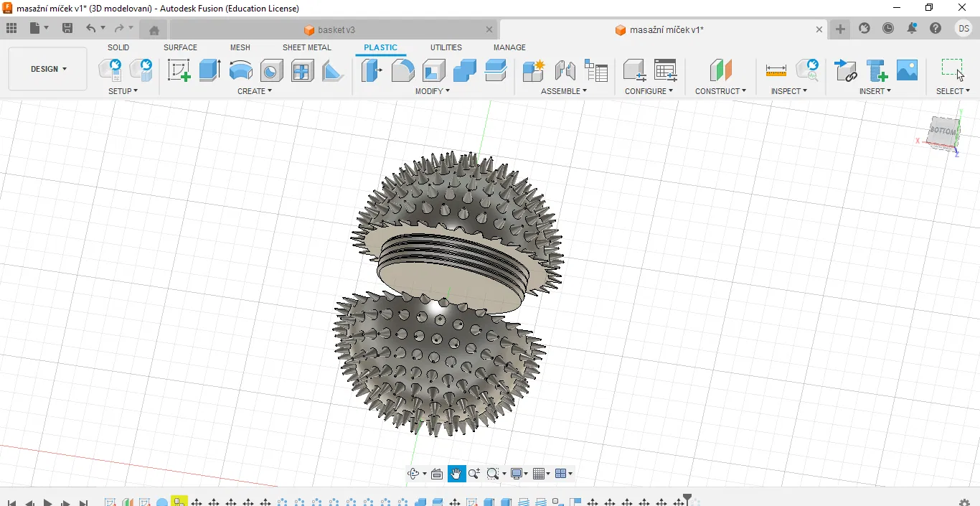Open the Grid and Snaps settings
Viewport: 980px width, 506px height.
[x=541, y=474]
